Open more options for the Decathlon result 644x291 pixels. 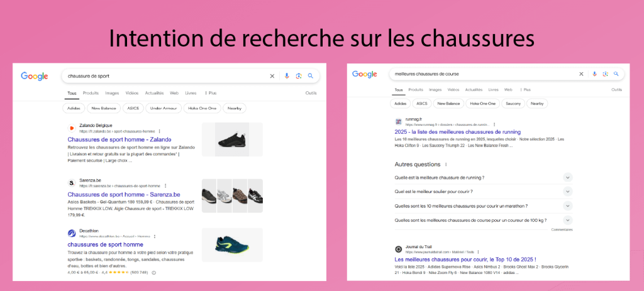[155, 236]
